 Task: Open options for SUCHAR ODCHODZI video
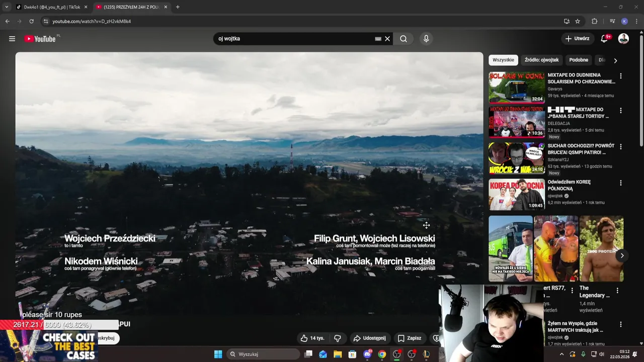click(x=621, y=147)
